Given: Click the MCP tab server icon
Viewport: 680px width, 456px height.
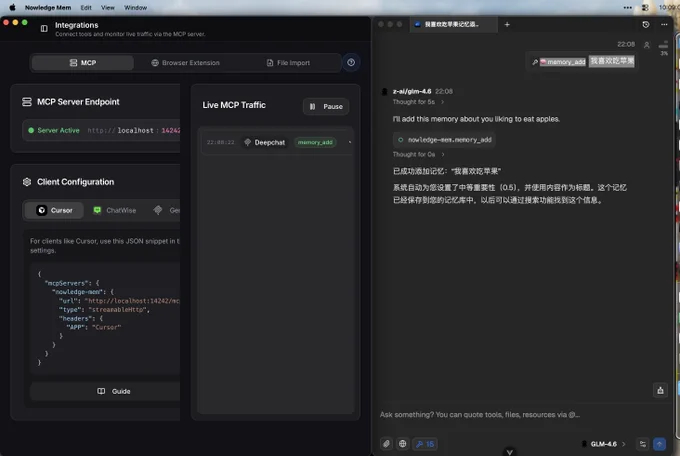Looking at the screenshot, I should 73,63.
